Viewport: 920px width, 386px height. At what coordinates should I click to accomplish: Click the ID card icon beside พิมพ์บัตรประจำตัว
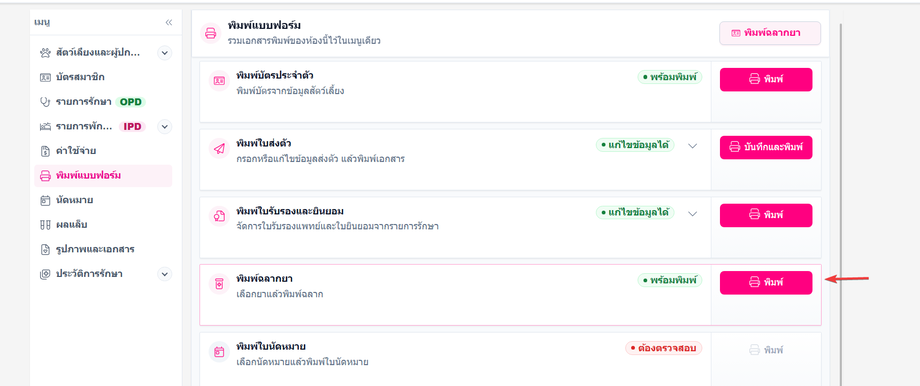pos(219,80)
